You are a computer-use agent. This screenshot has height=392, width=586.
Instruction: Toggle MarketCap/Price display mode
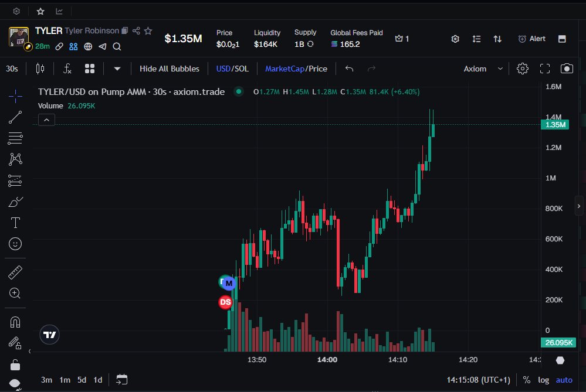[x=296, y=69]
